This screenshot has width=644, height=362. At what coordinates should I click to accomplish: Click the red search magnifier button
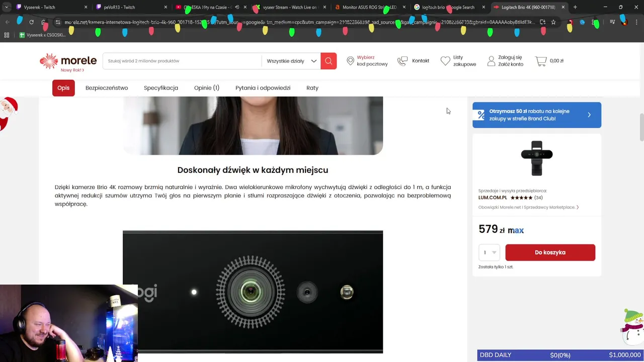click(x=329, y=61)
